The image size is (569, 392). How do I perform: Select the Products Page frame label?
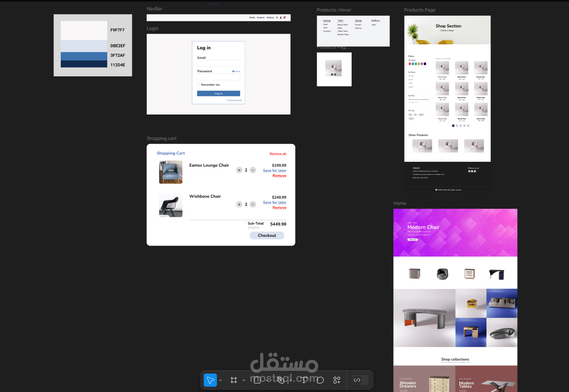(420, 10)
